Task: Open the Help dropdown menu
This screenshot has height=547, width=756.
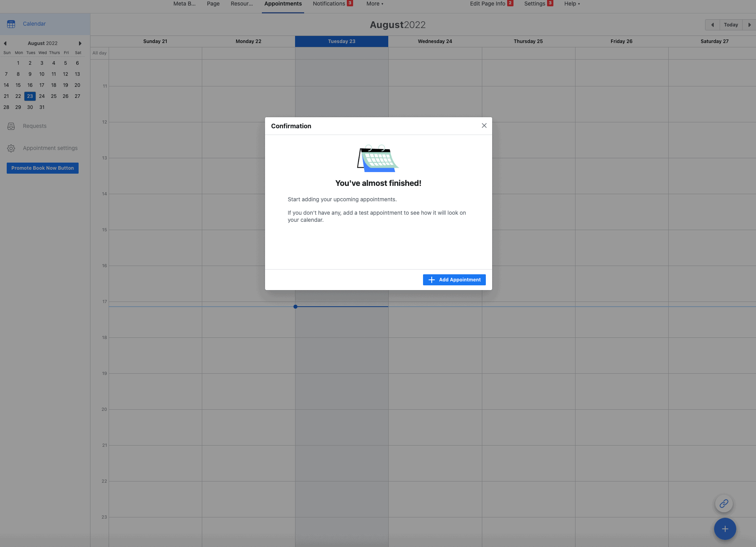Action: tap(572, 4)
